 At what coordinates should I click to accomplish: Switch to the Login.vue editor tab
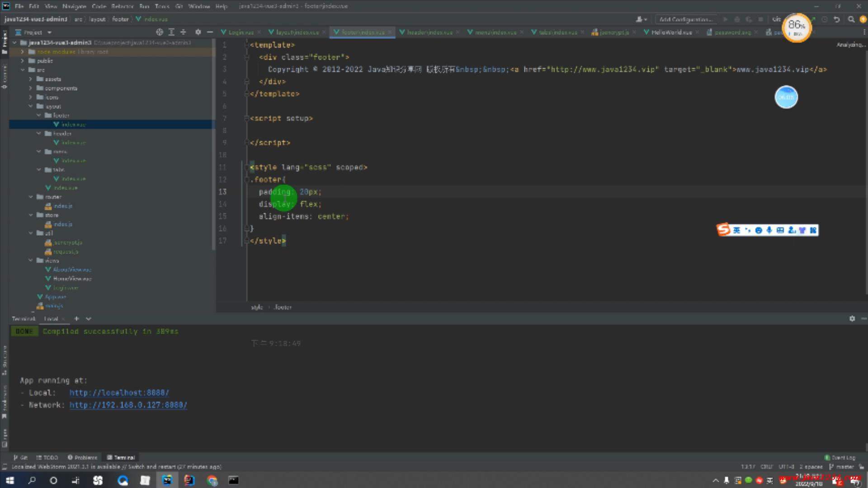tap(241, 32)
